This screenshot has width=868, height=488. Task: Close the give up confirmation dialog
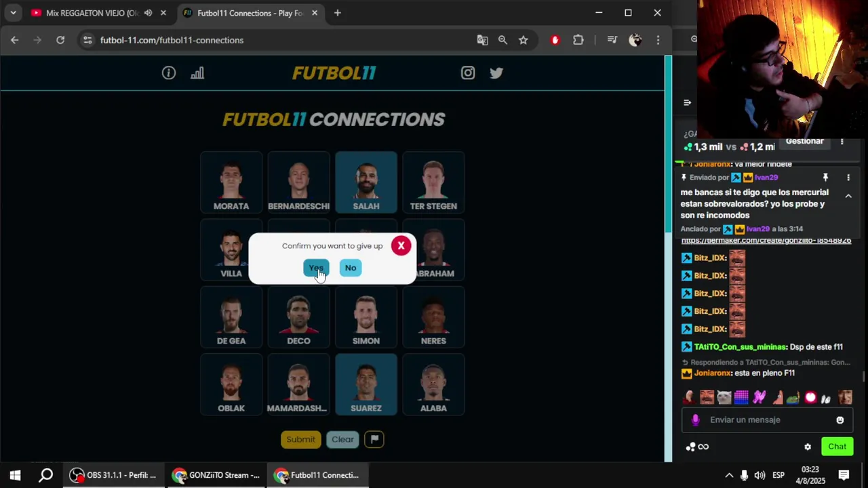pos(401,246)
